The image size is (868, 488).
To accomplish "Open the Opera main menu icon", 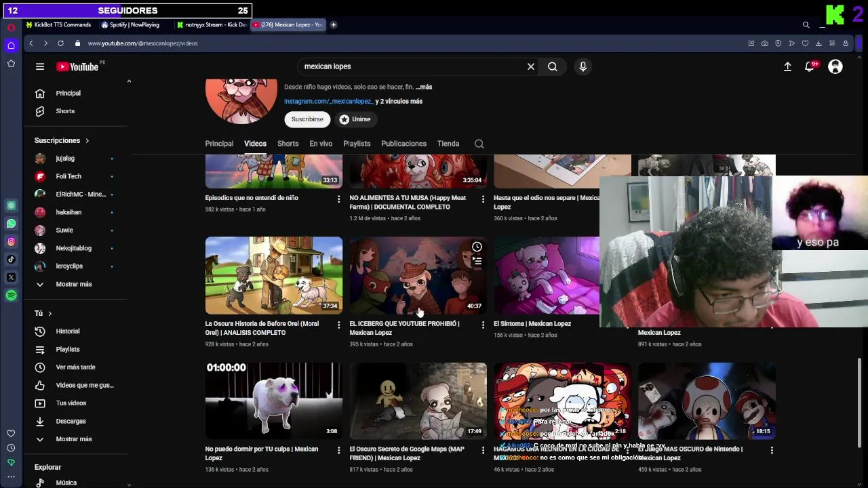I will pos(11,27).
